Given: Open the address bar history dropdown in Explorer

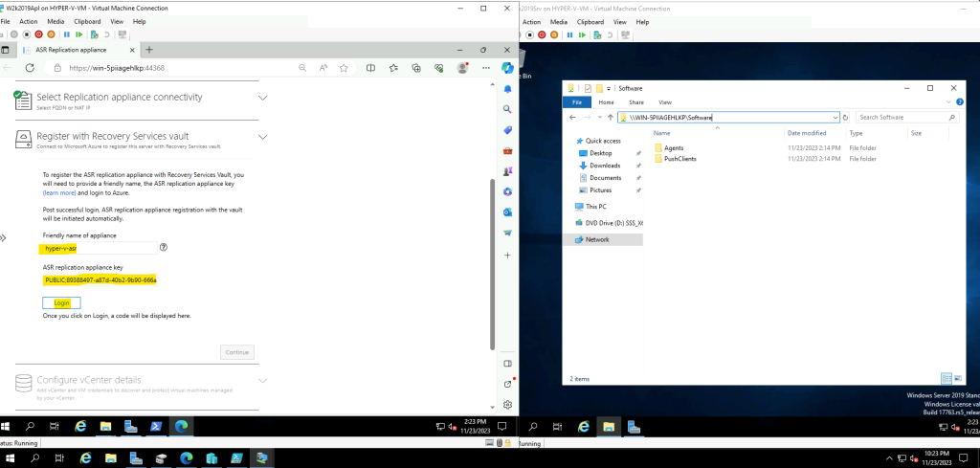Looking at the screenshot, I should pos(835,118).
